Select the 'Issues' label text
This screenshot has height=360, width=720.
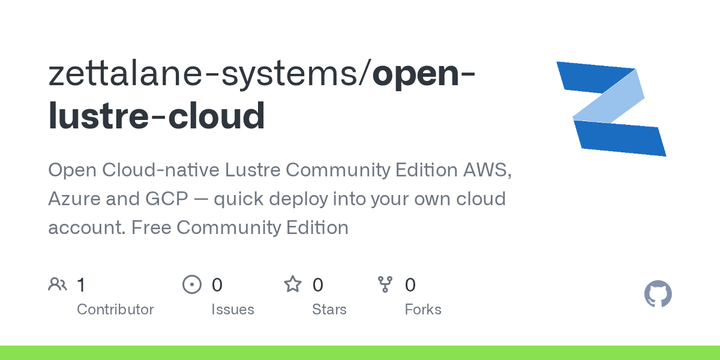pos(233,309)
